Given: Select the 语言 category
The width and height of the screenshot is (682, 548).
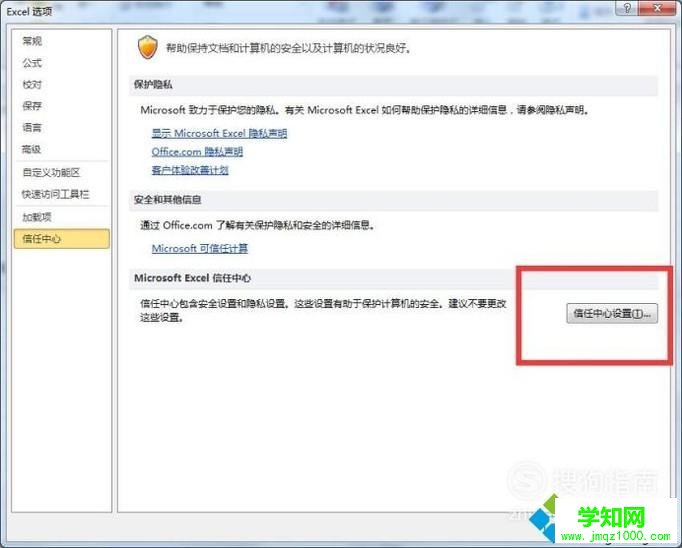Looking at the screenshot, I should coord(32,127).
